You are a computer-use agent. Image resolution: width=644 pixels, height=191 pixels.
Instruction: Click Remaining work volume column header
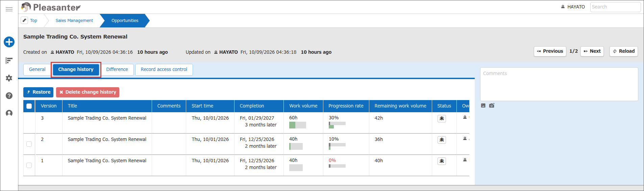click(400, 106)
